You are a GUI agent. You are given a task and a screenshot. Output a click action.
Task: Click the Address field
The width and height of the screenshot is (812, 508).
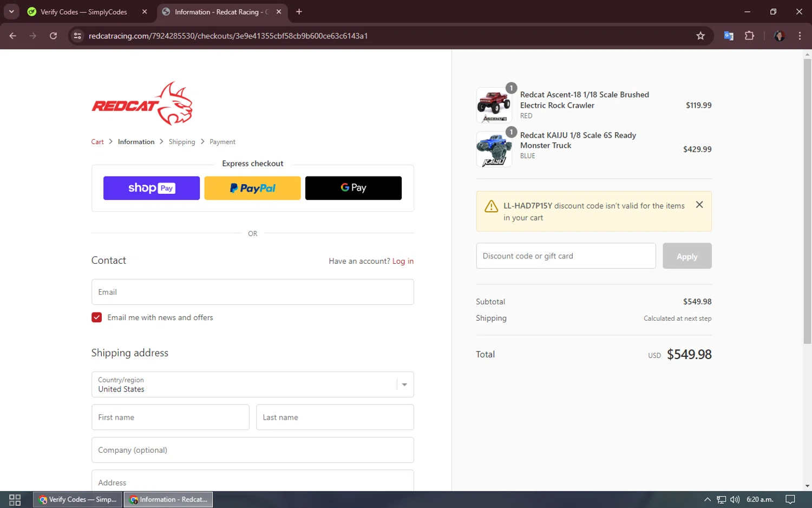253,481
